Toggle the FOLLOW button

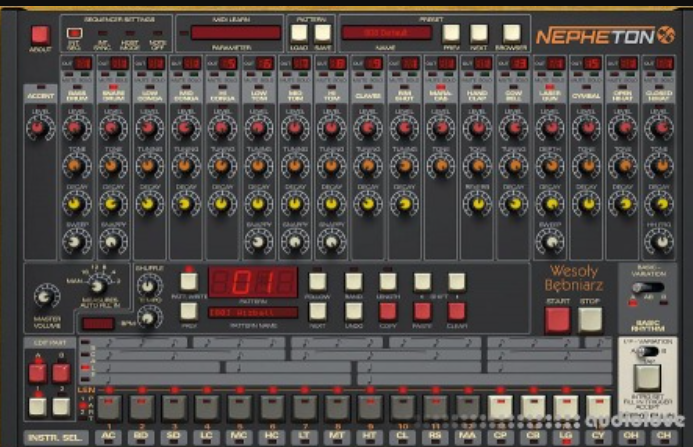coord(317,282)
